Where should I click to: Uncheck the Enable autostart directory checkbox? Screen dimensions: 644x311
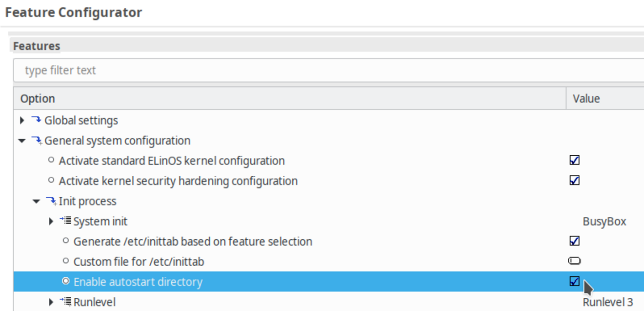coord(575,281)
